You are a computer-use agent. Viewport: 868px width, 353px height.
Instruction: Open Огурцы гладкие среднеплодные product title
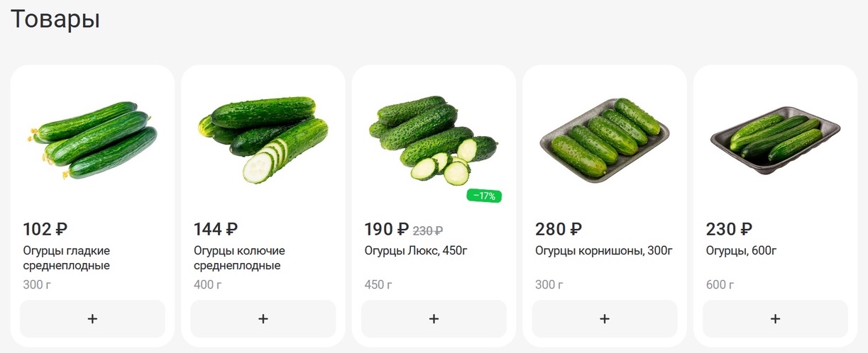[x=67, y=258]
